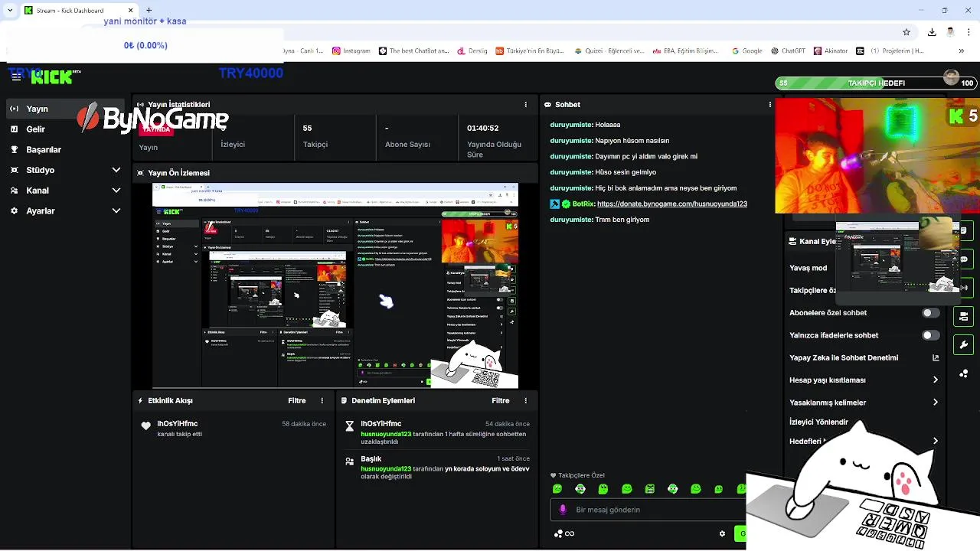Open chat settings gear below message box
Image resolution: width=980 pixels, height=551 pixels.
click(722, 534)
